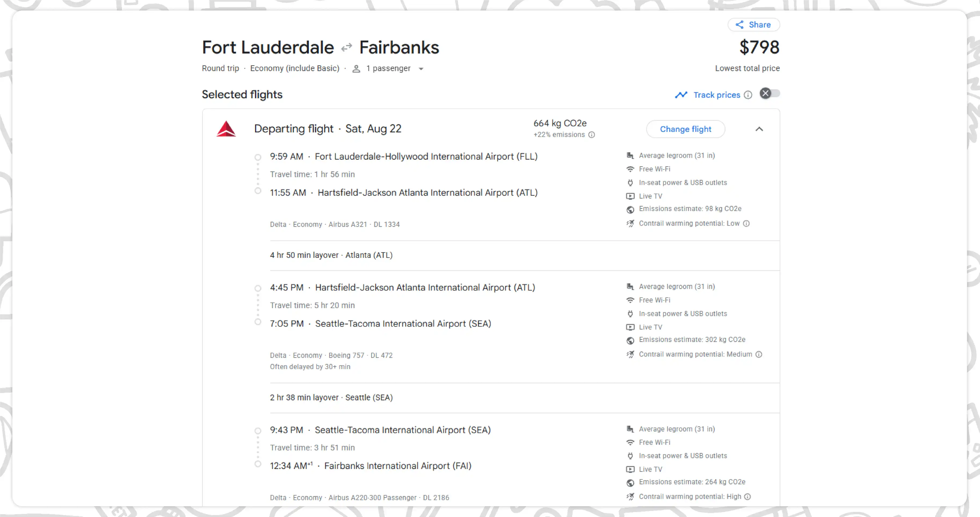
Task: Click the Delta airline logo
Action: coord(226,129)
